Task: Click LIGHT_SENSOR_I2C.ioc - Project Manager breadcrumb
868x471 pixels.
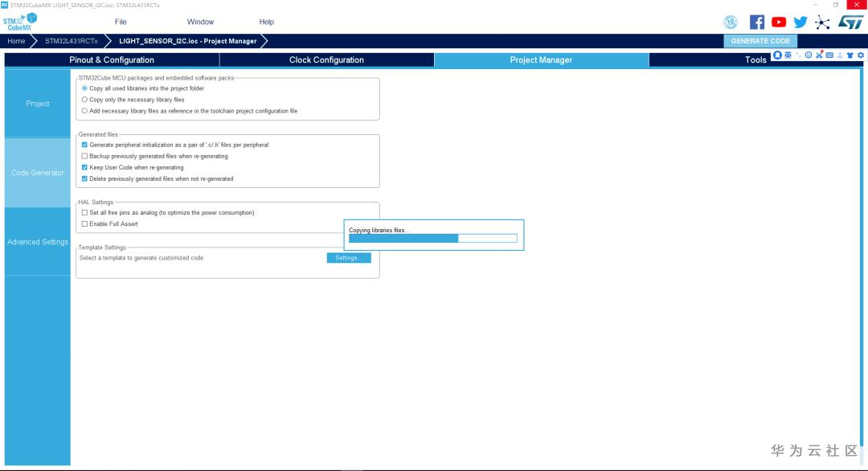Action: pos(187,41)
